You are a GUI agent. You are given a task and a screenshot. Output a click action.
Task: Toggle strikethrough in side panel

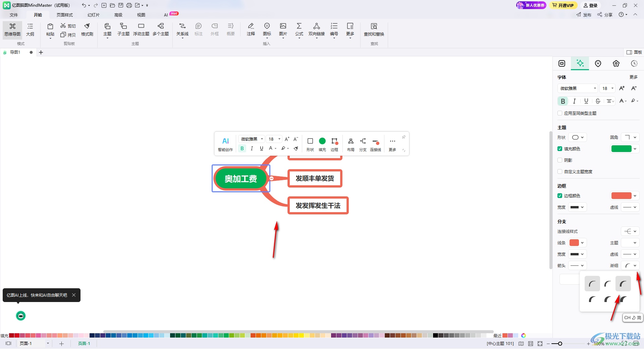point(598,101)
